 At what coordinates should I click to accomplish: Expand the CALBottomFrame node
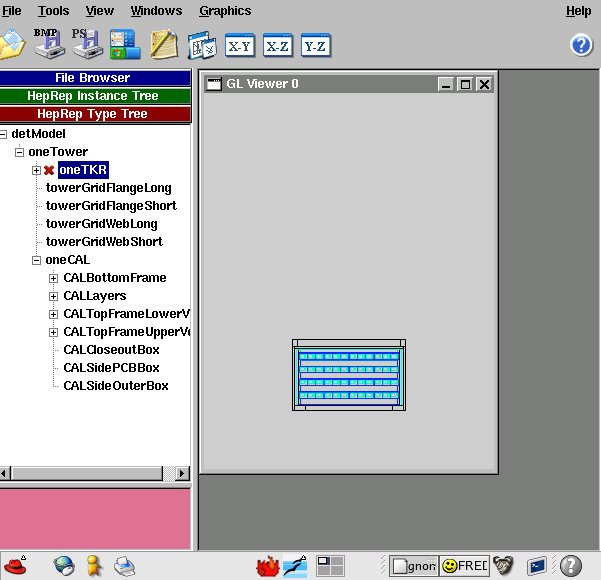[54, 278]
